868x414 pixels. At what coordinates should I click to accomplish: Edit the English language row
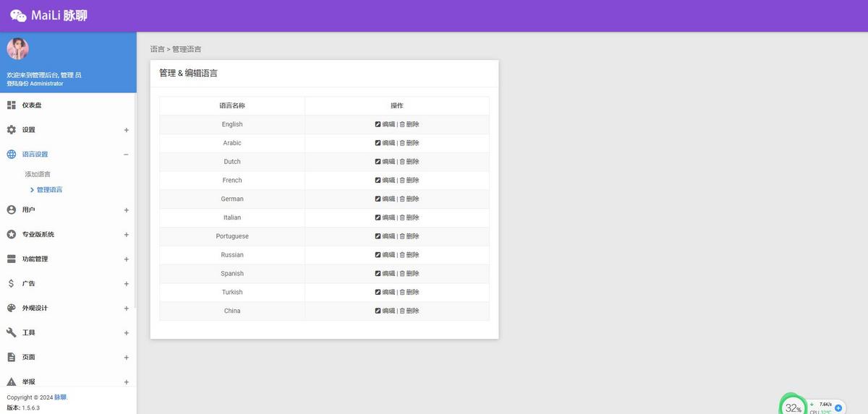point(385,124)
